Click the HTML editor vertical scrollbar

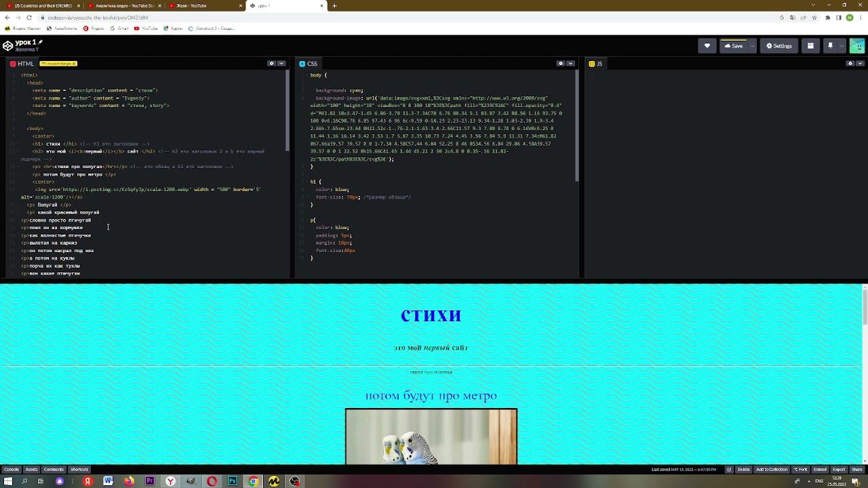tap(288, 111)
